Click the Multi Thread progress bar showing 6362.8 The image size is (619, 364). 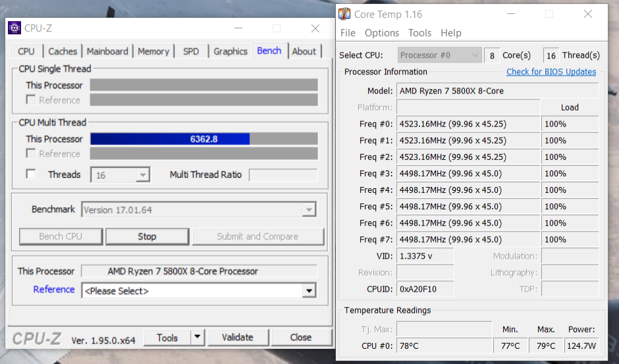[x=203, y=139]
